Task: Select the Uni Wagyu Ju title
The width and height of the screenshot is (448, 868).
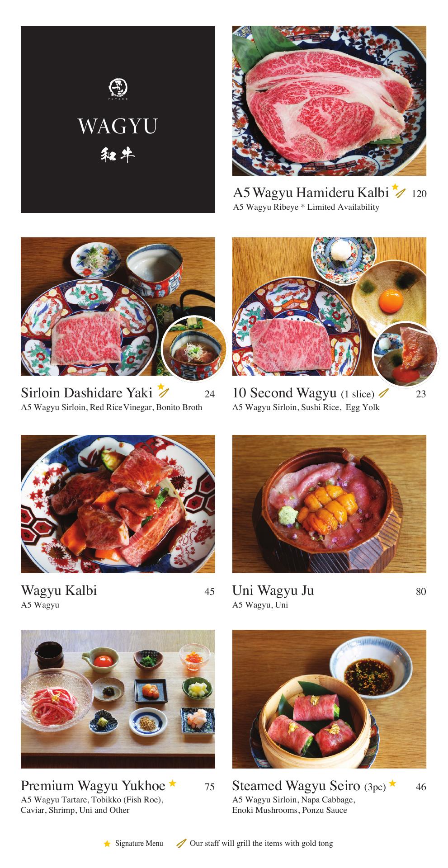Action: point(273,590)
